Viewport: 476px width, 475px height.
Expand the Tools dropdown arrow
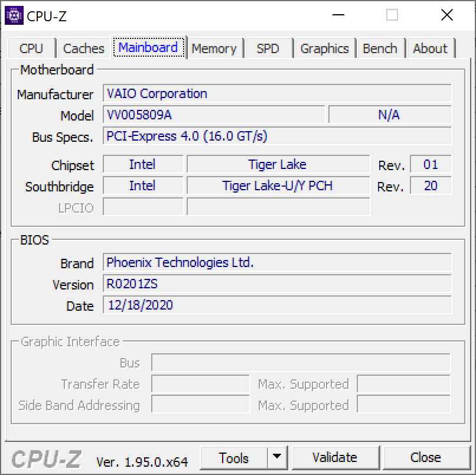[277, 458]
